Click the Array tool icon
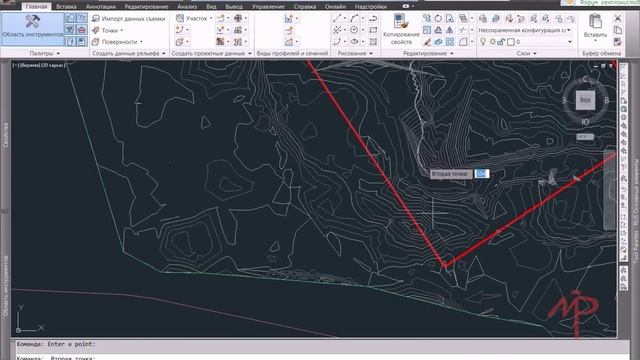 coord(450,42)
